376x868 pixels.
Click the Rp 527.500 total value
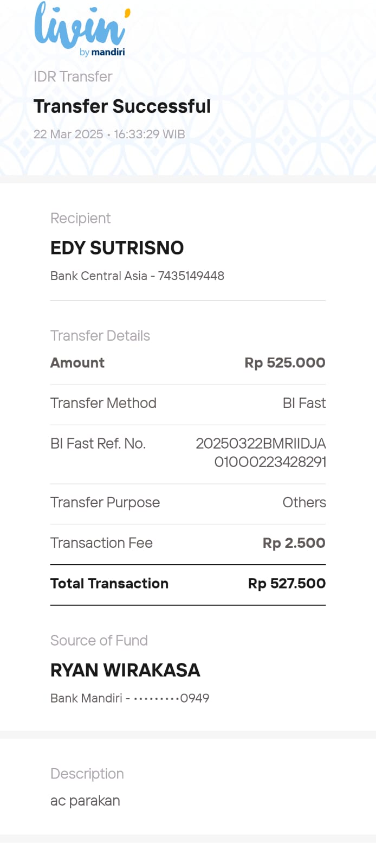pyautogui.click(x=287, y=584)
